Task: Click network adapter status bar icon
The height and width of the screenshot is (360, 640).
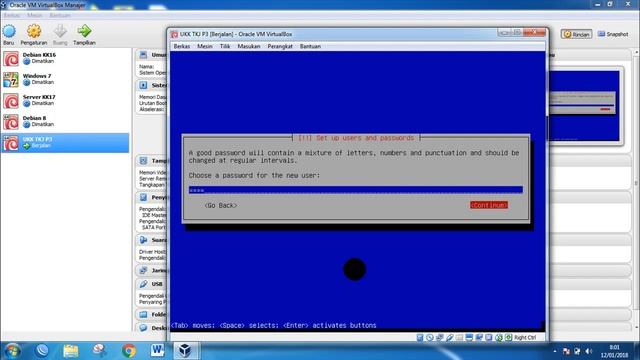Action: coord(439,338)
